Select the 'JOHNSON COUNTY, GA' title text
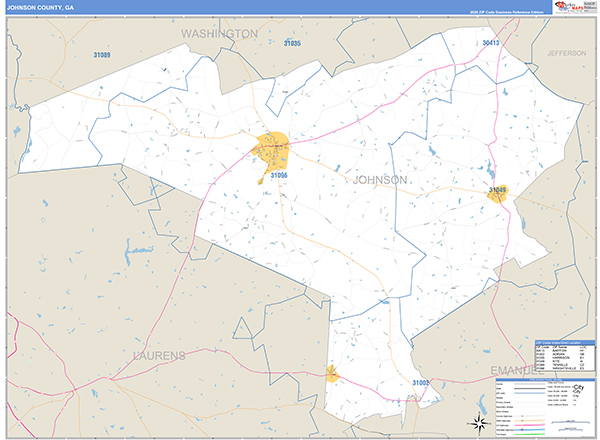Viewport: 600px width, 440px height. [x=40, y=8]
